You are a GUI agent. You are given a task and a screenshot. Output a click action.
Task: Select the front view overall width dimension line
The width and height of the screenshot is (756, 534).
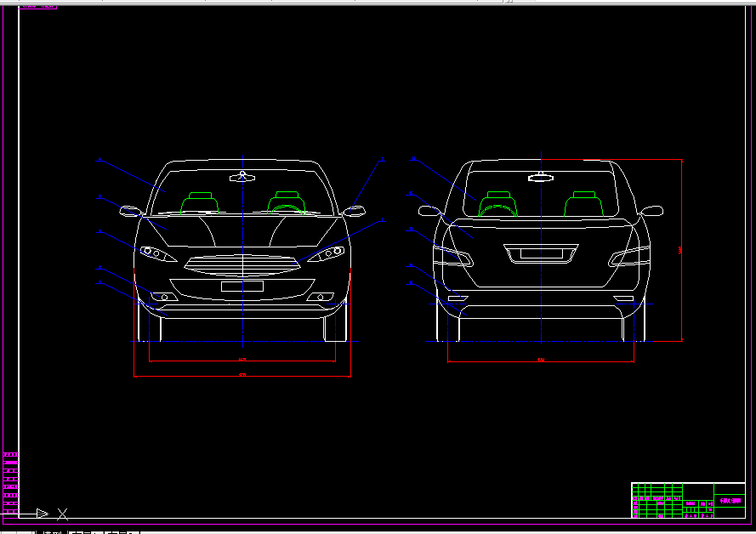pos(242,376)
